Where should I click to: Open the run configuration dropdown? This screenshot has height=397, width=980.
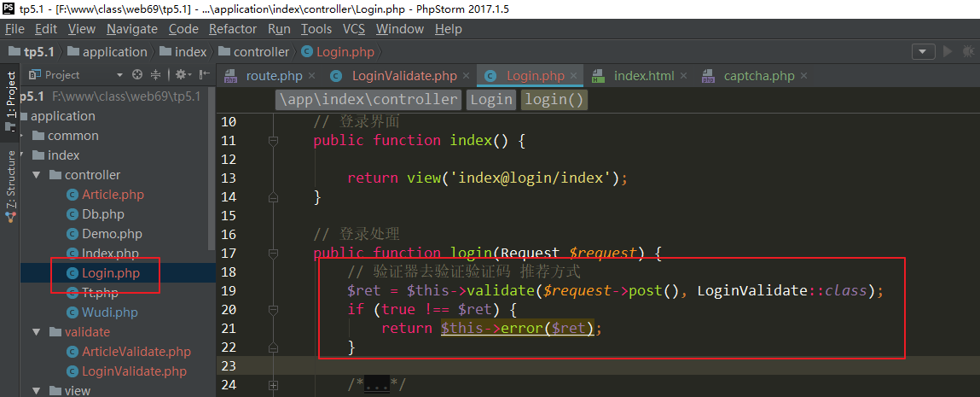pos(924,52)
